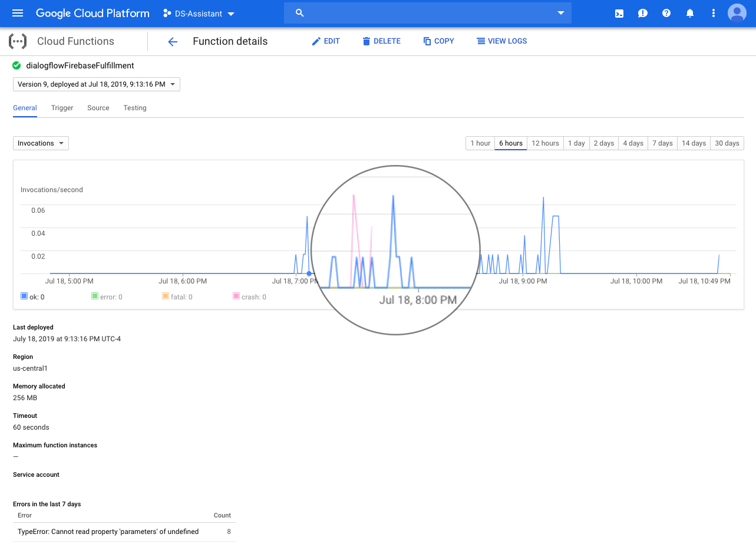
Task: Click the error count value 8
Action: 229,532
